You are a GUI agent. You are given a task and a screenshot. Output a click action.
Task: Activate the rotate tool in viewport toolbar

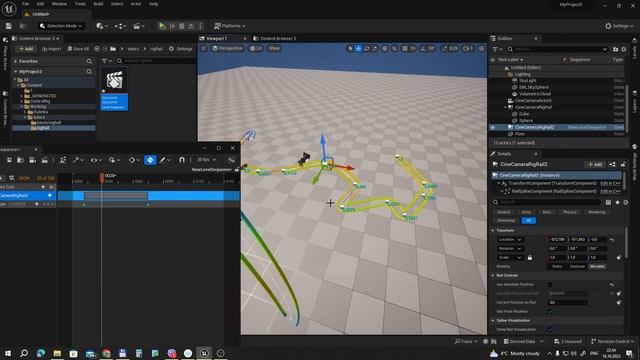tap(367, 48)
